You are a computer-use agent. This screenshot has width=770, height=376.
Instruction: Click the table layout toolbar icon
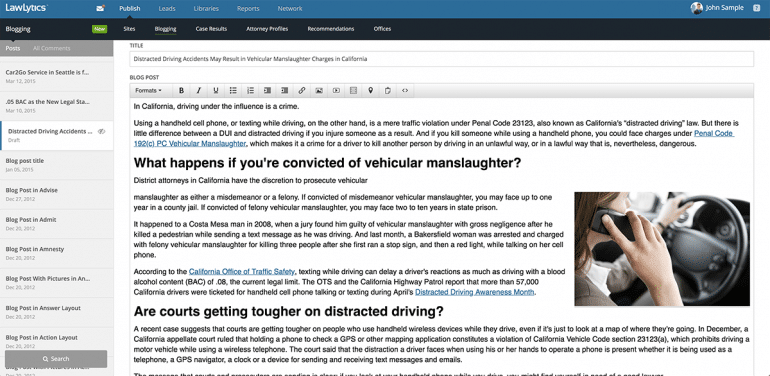point(354,90)
